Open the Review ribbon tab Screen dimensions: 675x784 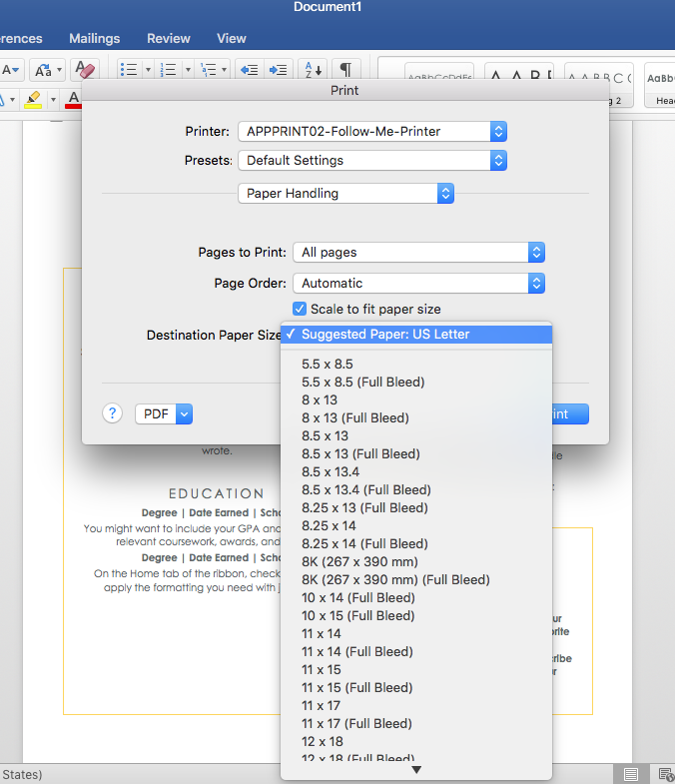[x=169, y=39]
